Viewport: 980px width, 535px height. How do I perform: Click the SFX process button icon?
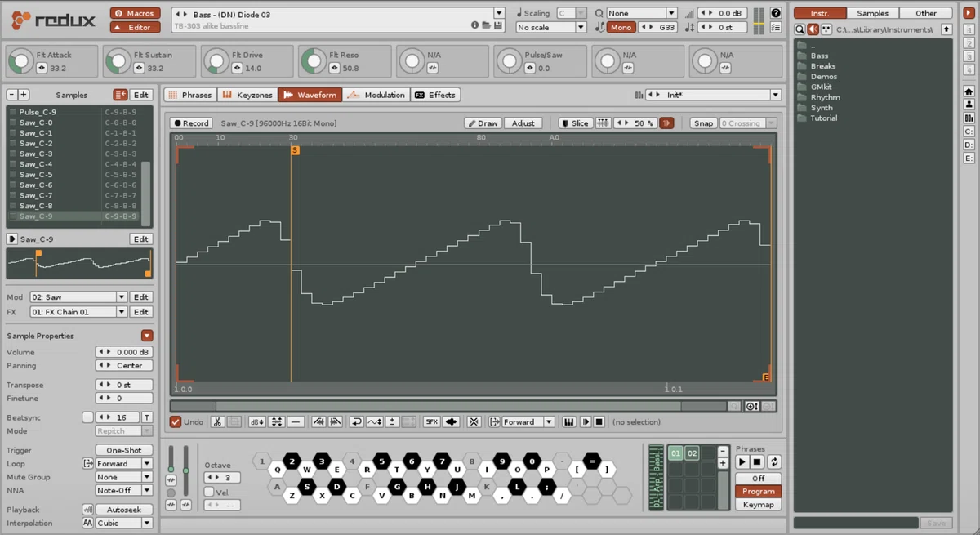(432, 422)
